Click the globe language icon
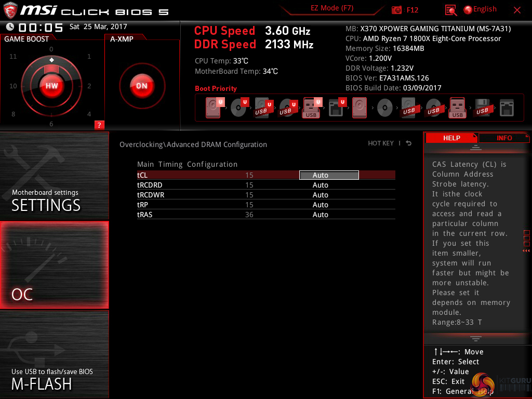 click(468, 10)
